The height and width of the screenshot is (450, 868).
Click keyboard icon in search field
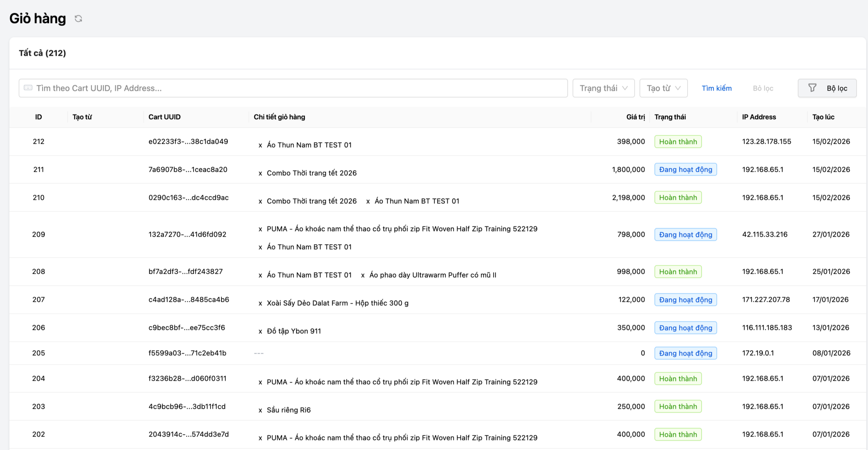28,88
